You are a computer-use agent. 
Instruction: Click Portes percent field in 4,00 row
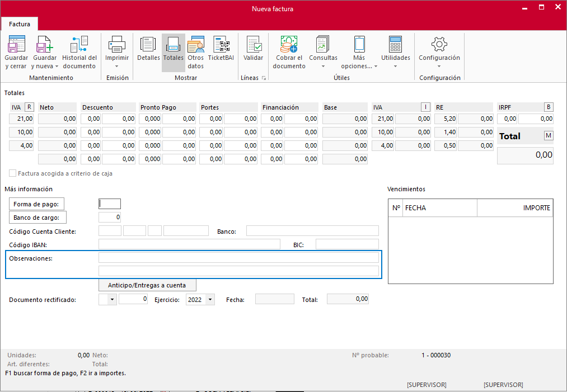coord(211,145)
